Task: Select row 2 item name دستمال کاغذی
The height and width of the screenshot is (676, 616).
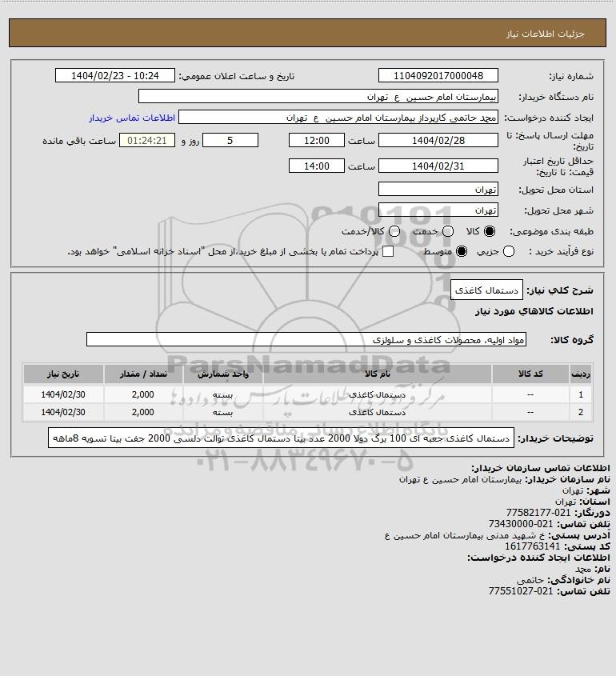Action: pos(377,412)
